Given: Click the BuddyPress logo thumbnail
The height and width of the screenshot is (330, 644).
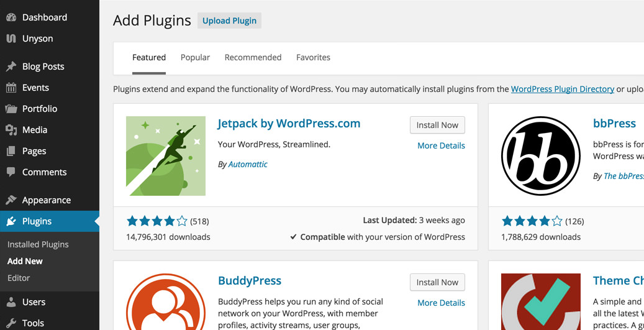Looking at the screenshot, I should pyautogui.click(x=166, y=301).
